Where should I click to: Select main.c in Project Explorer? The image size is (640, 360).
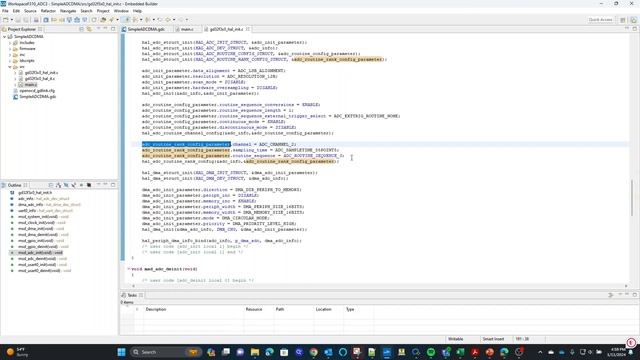click(x=31, y=84)
